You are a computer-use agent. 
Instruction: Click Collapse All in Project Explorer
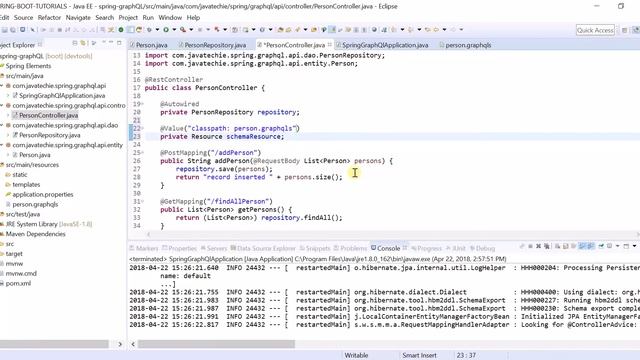75,43
